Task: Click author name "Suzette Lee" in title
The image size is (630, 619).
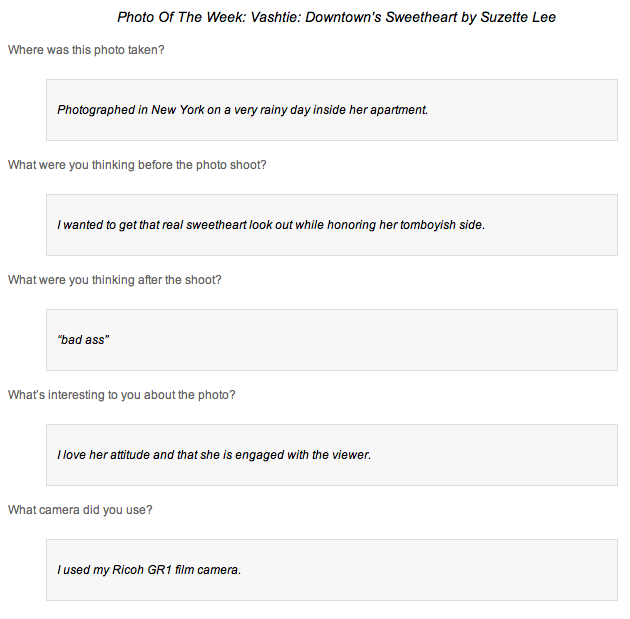Action: pos(519,17)
